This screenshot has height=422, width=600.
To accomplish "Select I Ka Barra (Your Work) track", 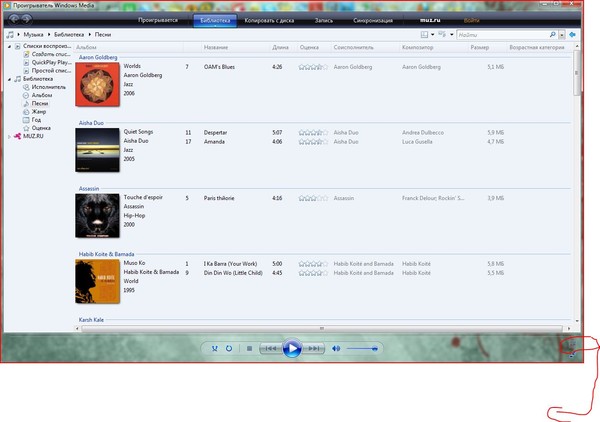I will 230,264.
